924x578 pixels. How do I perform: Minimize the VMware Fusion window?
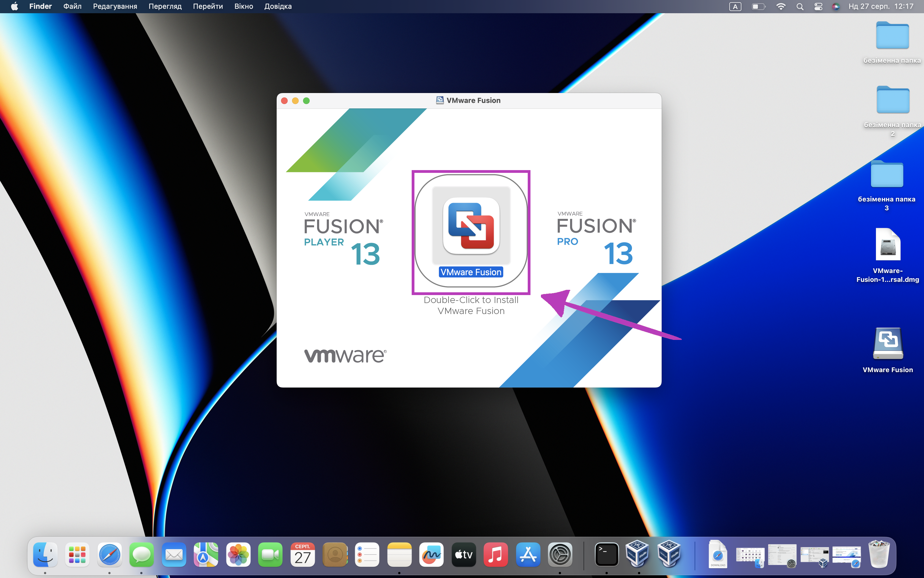click(295, 100)
